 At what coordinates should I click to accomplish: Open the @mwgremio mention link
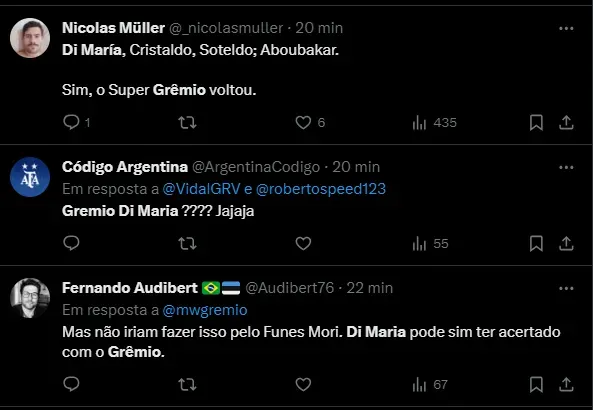[205, 310]
